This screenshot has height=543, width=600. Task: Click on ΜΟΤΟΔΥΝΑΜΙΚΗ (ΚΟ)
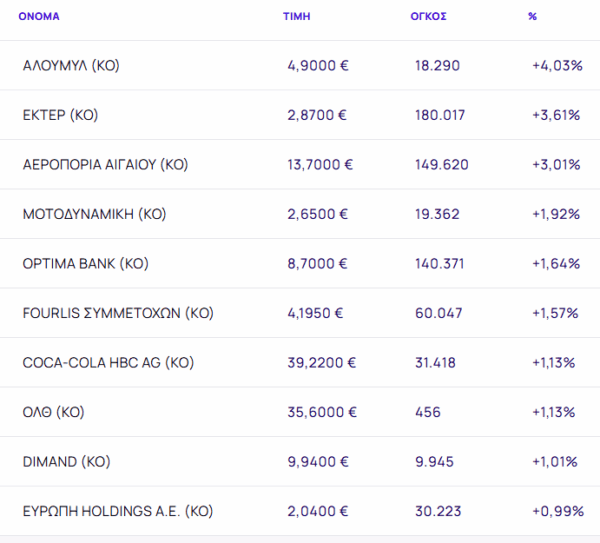coord(94,214)
